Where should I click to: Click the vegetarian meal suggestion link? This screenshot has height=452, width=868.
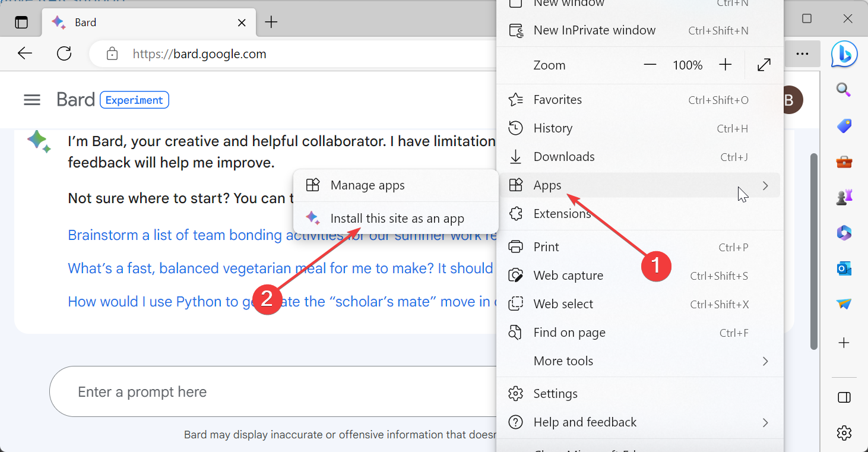coord(280,268)
